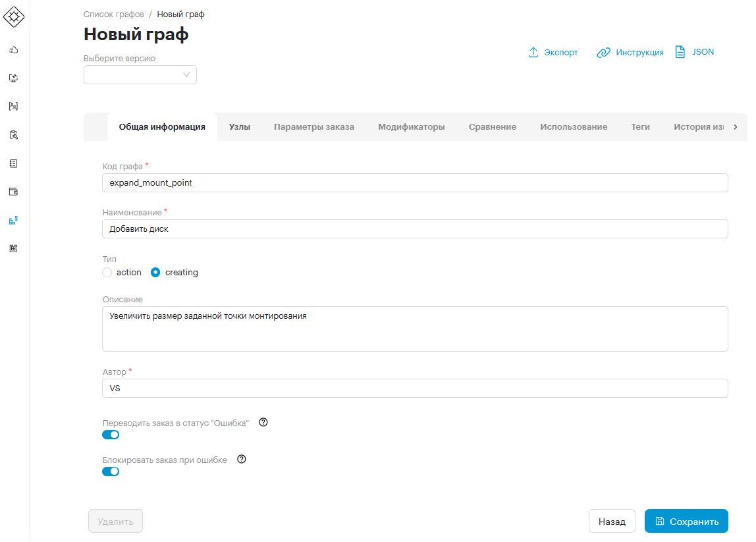Click the Инструкция chain link icon
The height and width of the screenshot is (542, 756).
pyautogui.click(x=604, y=53)
